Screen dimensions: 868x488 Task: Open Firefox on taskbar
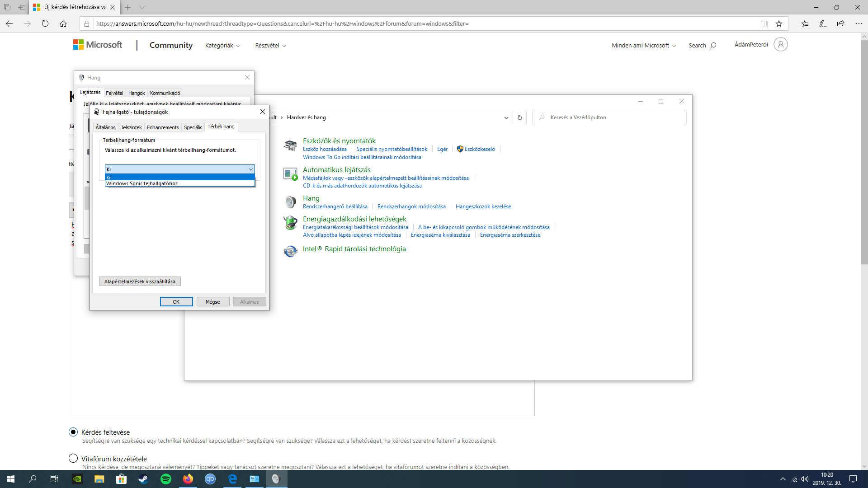(x=188, y=479)
